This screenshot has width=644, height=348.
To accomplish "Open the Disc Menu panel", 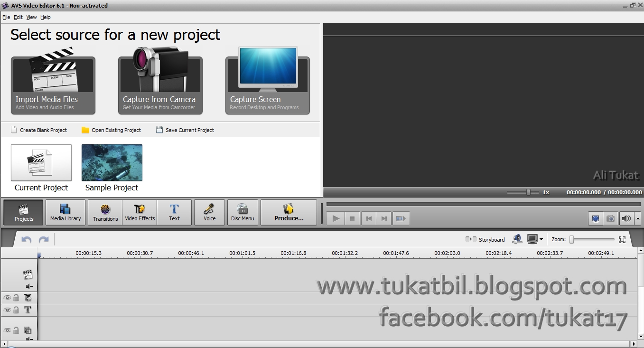I will [243, 212].
